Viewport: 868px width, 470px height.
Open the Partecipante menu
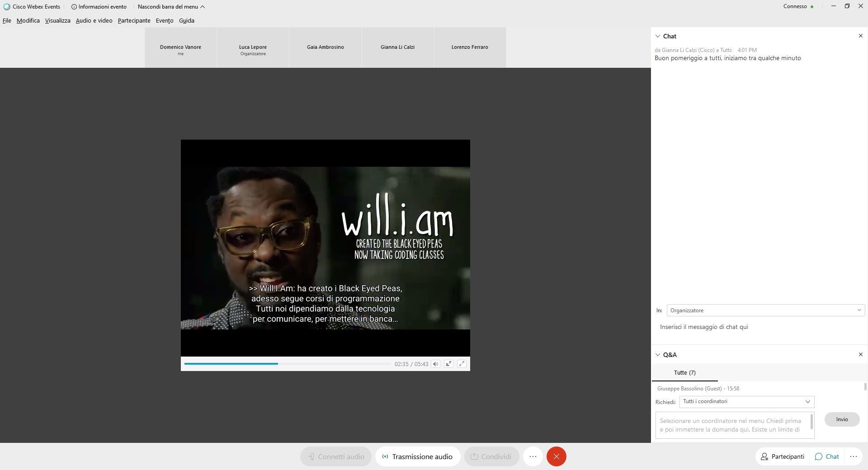134,21
